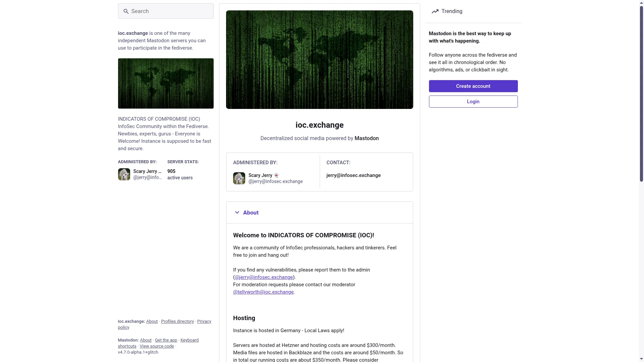This screenshot has height=362, width=644.
Task: Click the @jerry@infosec.exchange handle in the admin card
Action: click(276, 181)
